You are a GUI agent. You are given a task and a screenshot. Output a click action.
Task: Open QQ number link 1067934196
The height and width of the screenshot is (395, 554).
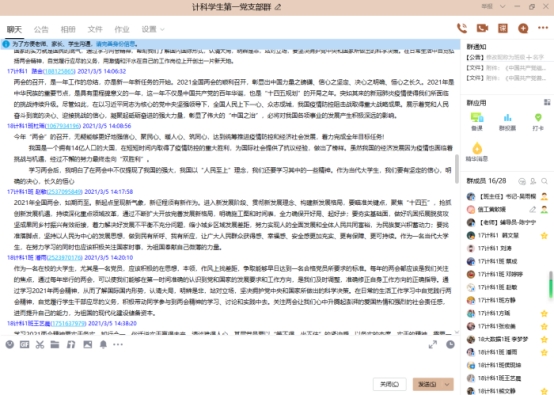pos(63,126)
